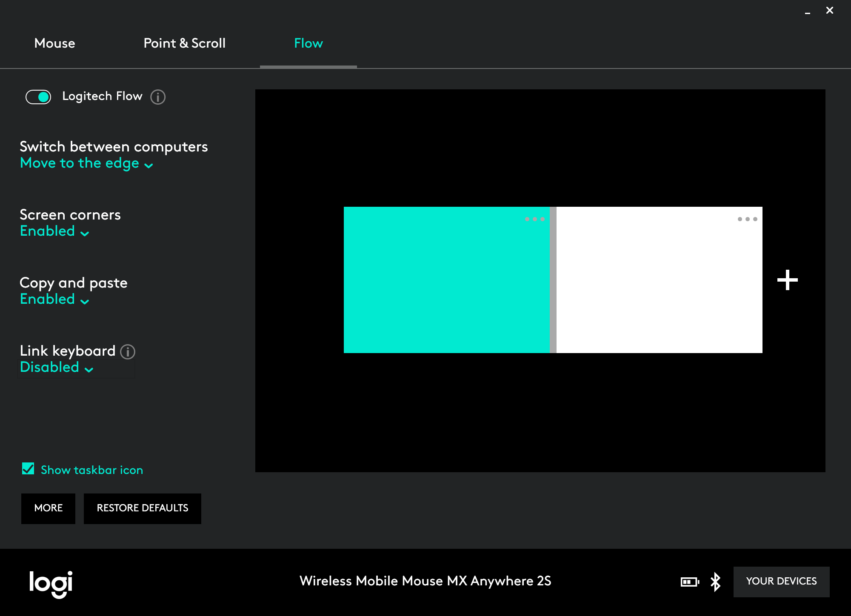The width and height of the screenshot is (851, 616).
Task: Click the Bluetooth icon in status bar
Action: [715, 582]
